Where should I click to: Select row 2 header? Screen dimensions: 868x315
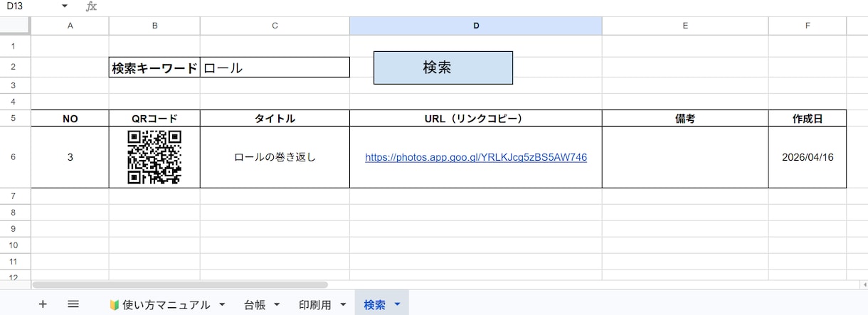[15, 68]
